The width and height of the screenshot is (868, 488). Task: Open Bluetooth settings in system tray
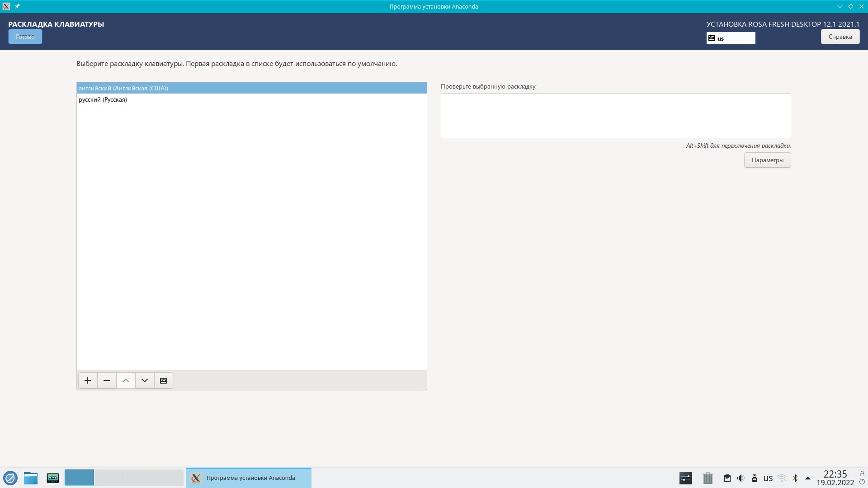click(795, 478)
